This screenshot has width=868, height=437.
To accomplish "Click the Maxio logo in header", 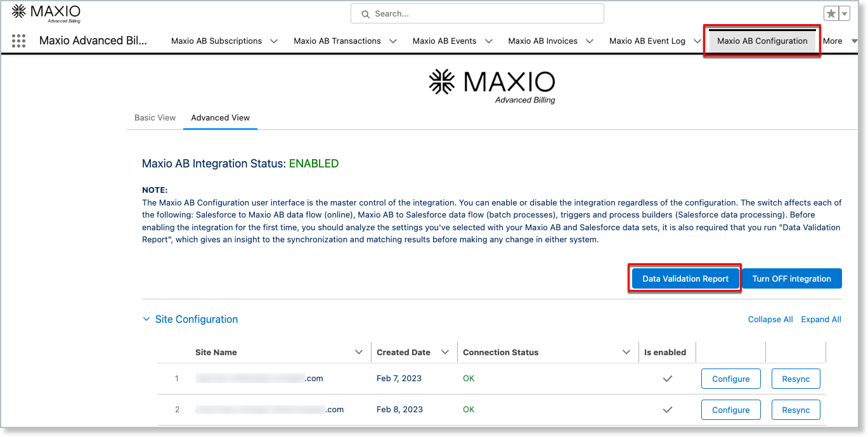I will [x=46, y=13].
